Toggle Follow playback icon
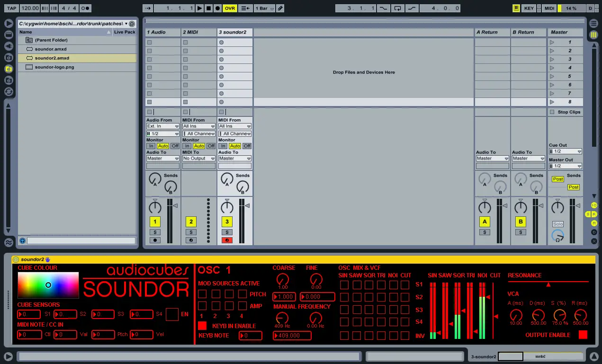Image resolution: width=602 pixels, height=364 pixels. coord(148,8)
